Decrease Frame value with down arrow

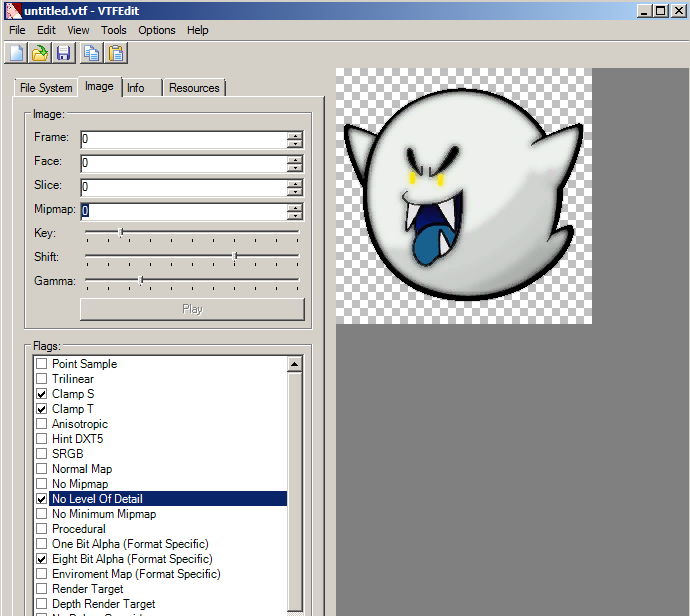[295, 143]
